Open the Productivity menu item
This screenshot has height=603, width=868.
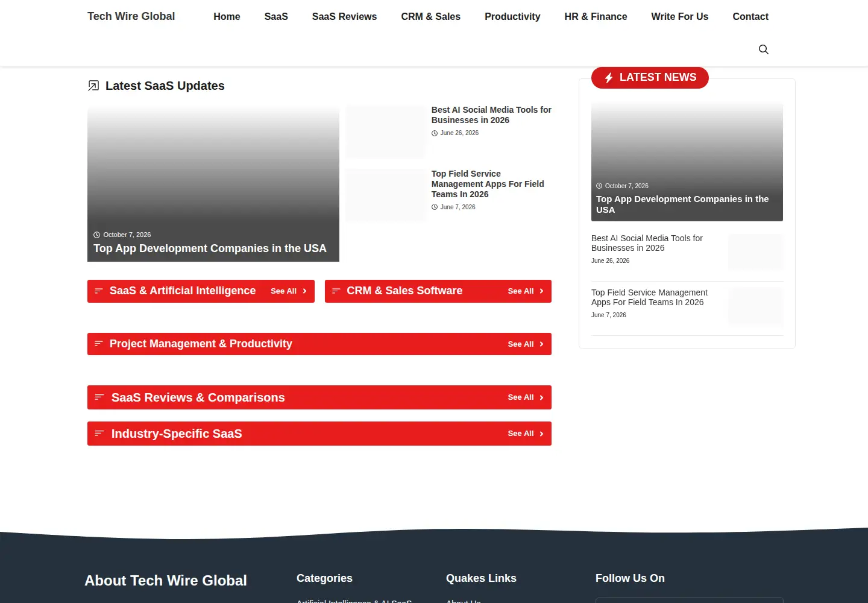click(x=512, y=16)
